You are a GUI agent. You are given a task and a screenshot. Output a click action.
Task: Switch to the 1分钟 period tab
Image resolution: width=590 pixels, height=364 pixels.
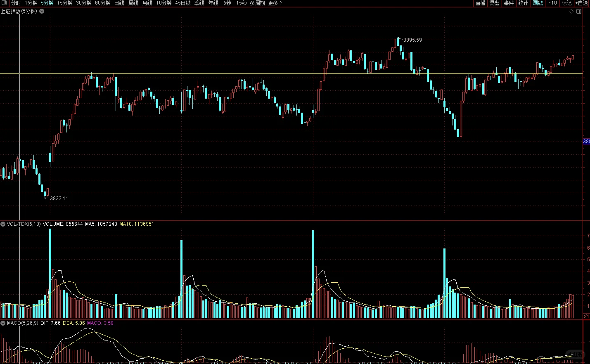tap(31, 3)
